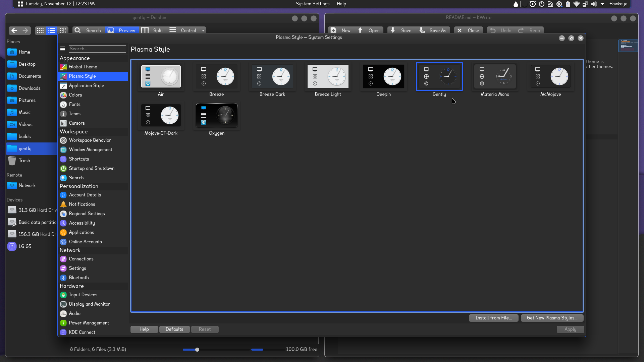The width and height of the screenshot is (644, 362).
Task: Open the Help menu in top panel
Action: (341, 4)
